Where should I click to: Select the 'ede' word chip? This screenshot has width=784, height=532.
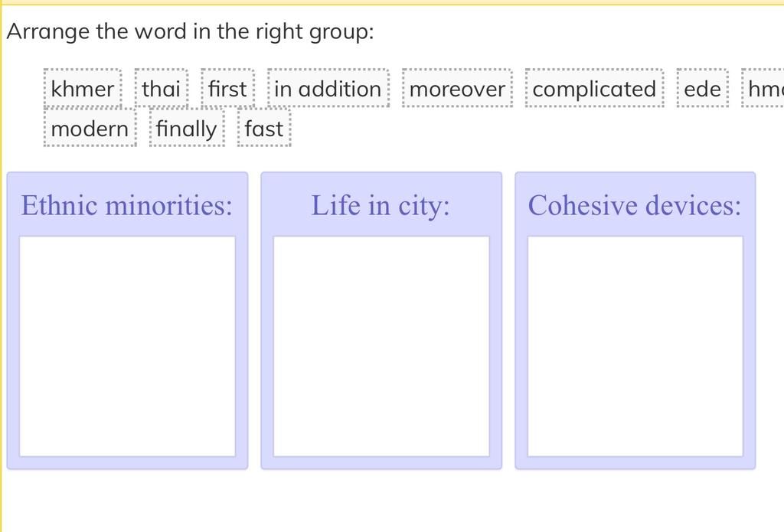(x=702, y=89)
